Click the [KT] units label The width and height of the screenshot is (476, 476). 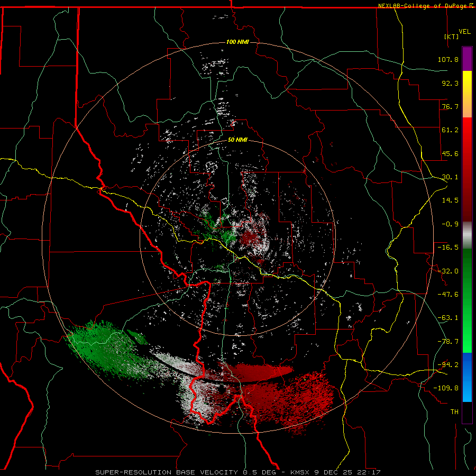pyautogui.click(x=452, y=36)
